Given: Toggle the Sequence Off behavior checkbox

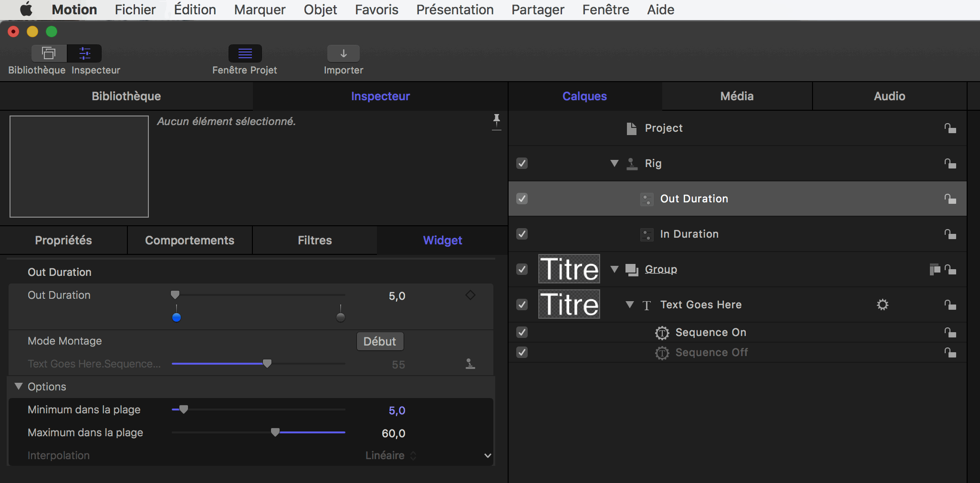Looking at the screenshot, I should pyautogui.click(x=522, y=353).
